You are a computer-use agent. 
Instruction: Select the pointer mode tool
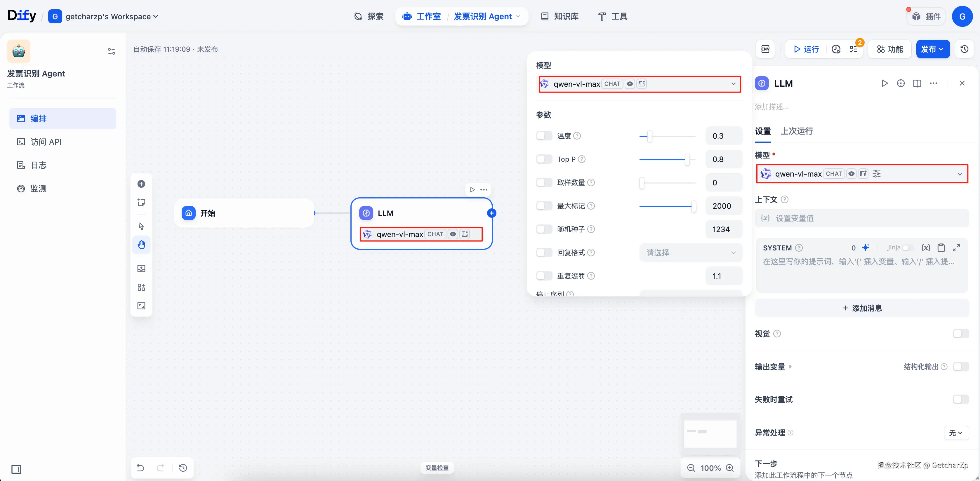(x=141, y=226)
